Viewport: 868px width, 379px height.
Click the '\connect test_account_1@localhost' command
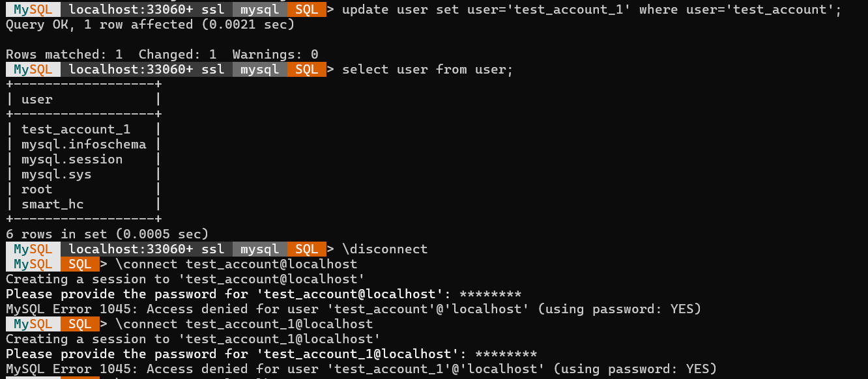point(244,324)
